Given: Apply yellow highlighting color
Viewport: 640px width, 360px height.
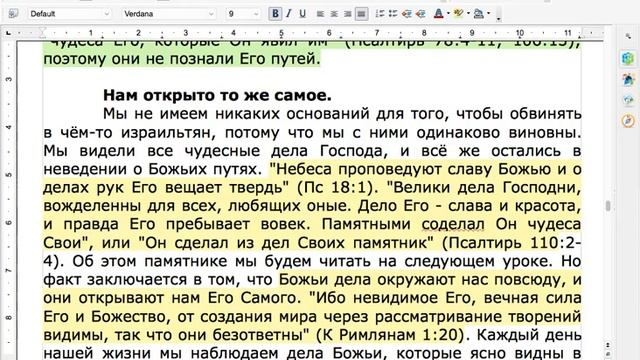Looking at the screenshot, I should [x=458, y=14].
